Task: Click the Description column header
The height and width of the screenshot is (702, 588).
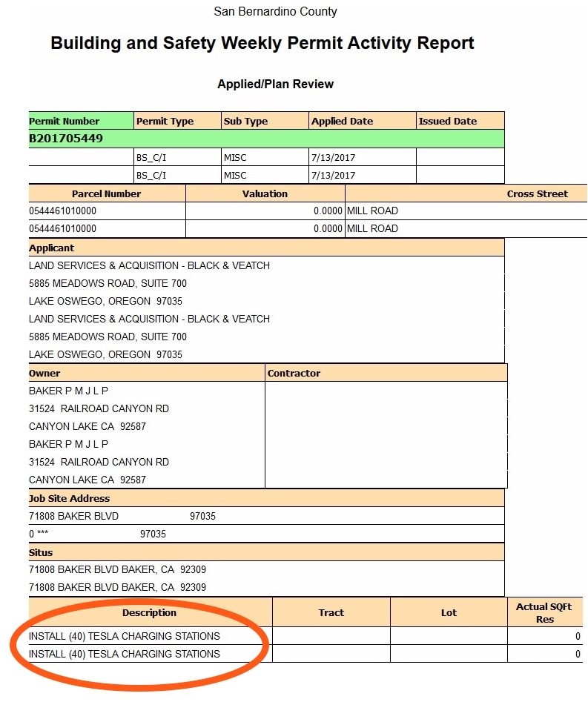Action: point(149,612)
